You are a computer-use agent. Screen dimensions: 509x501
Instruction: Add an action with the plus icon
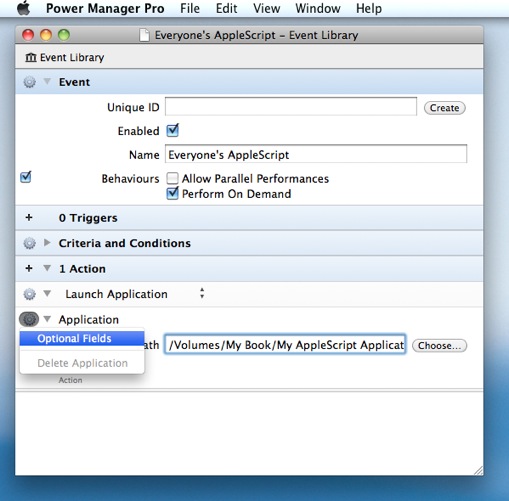pos(29,268)
